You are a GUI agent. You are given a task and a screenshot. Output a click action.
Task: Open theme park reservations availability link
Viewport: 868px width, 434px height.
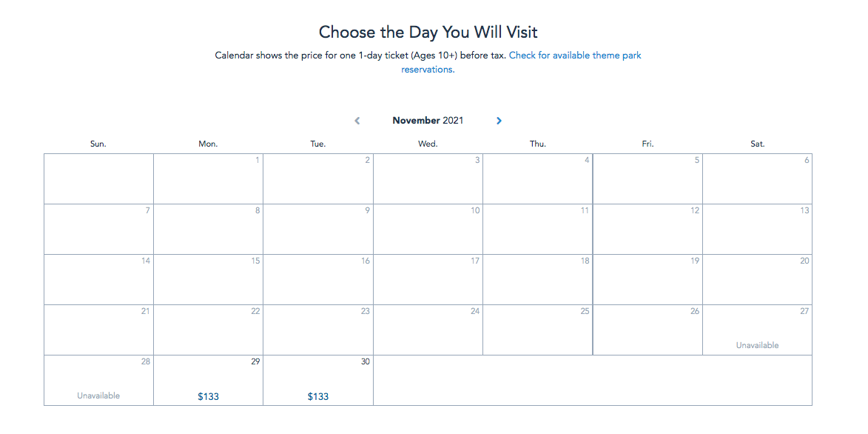coord(574,56)
